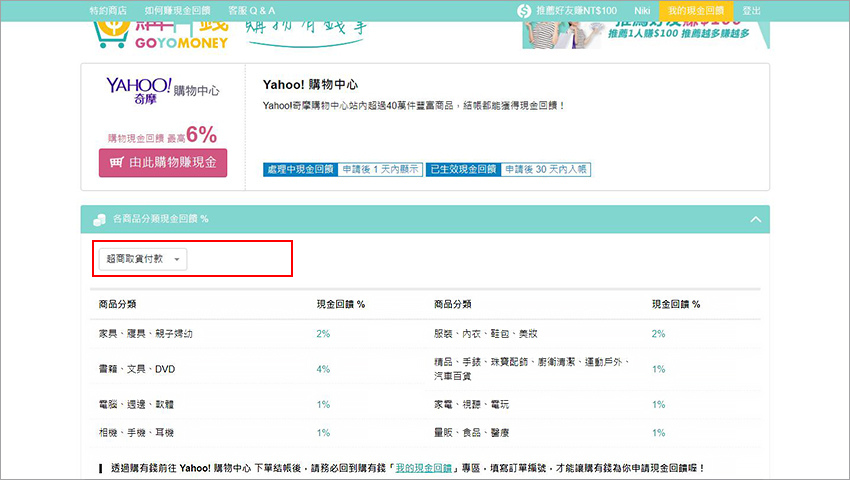The width and height of the screenshot is (850, 480).
Task: Click 登出 to log out
Action: [751, 10]
